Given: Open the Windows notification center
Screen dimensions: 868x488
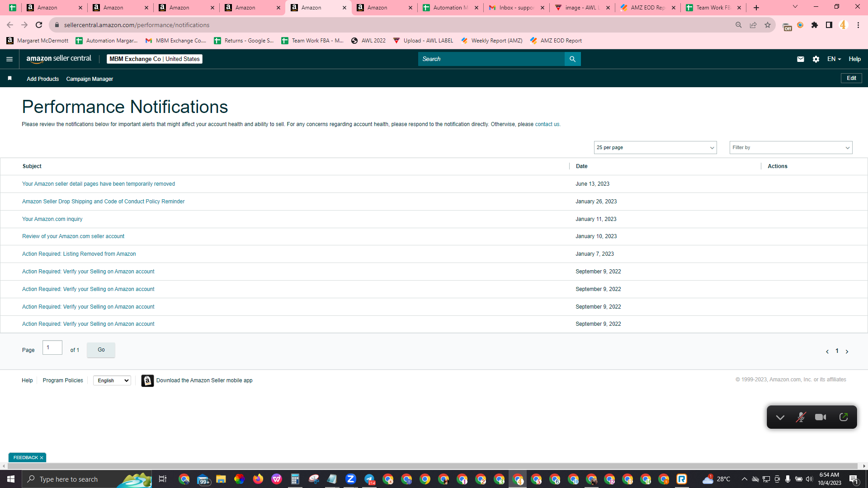Looking at the screenshot, I should click(854, 479).
